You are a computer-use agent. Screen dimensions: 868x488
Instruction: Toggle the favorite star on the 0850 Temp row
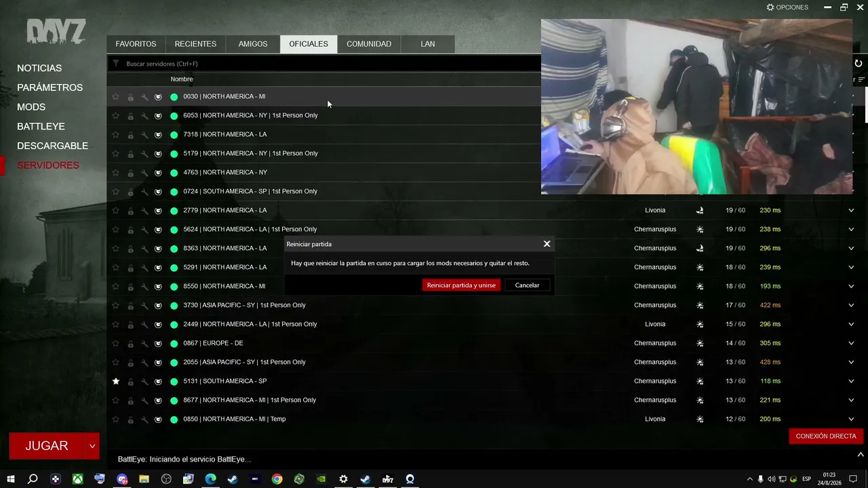[x=116, y=420]
